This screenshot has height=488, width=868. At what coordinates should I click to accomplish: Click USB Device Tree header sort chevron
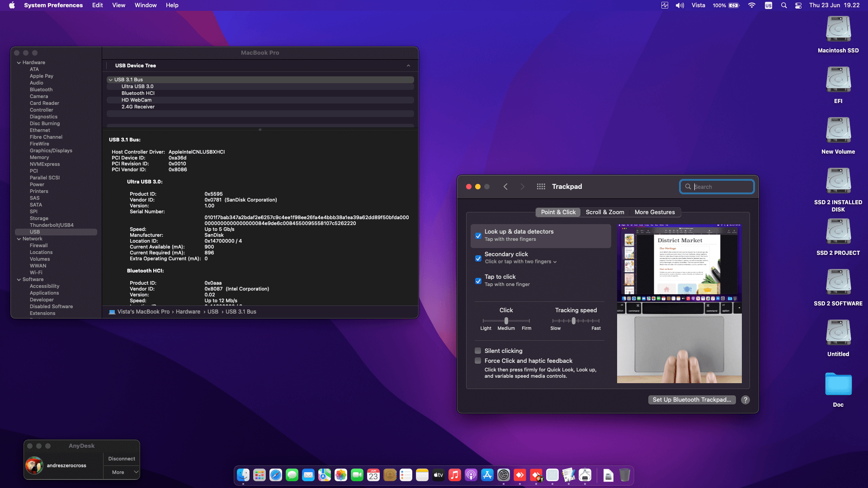408,66
